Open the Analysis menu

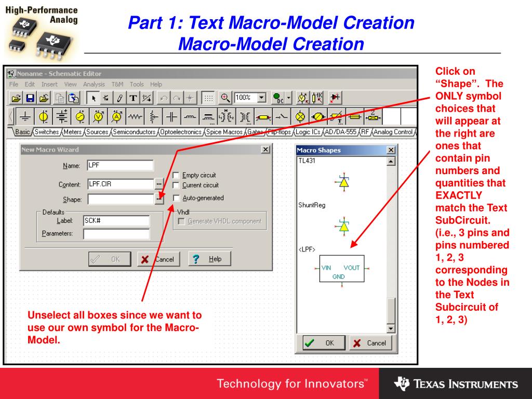coord(94,84)
